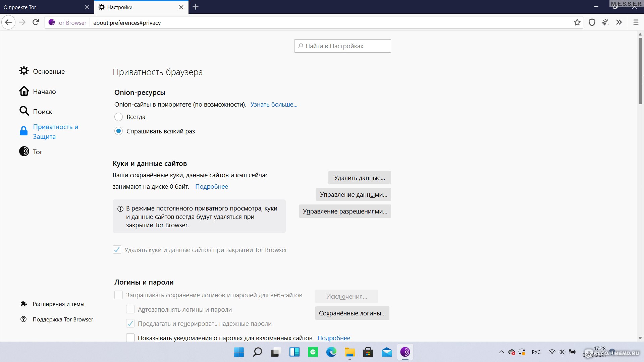The image size is (644, 362).
Task: Toggle Предлагать и генерировать надёжные пароли
Action: coord(130,323)
